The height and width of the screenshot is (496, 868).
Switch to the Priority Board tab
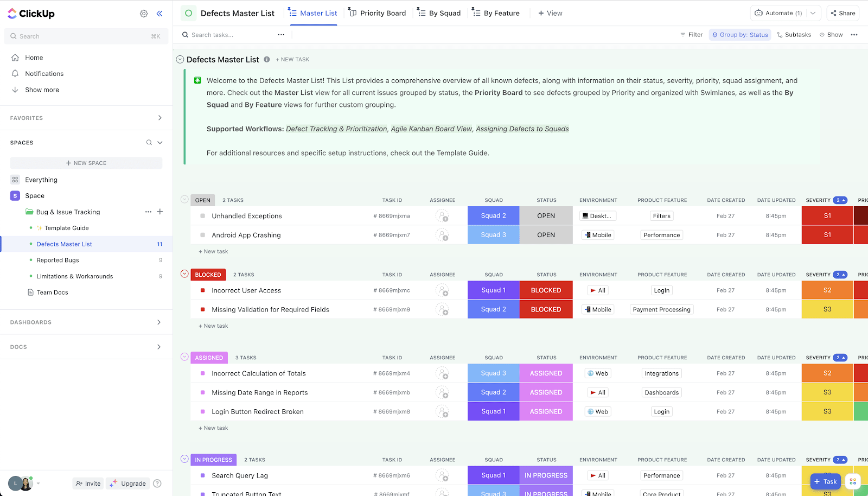(x=377, y=13)
